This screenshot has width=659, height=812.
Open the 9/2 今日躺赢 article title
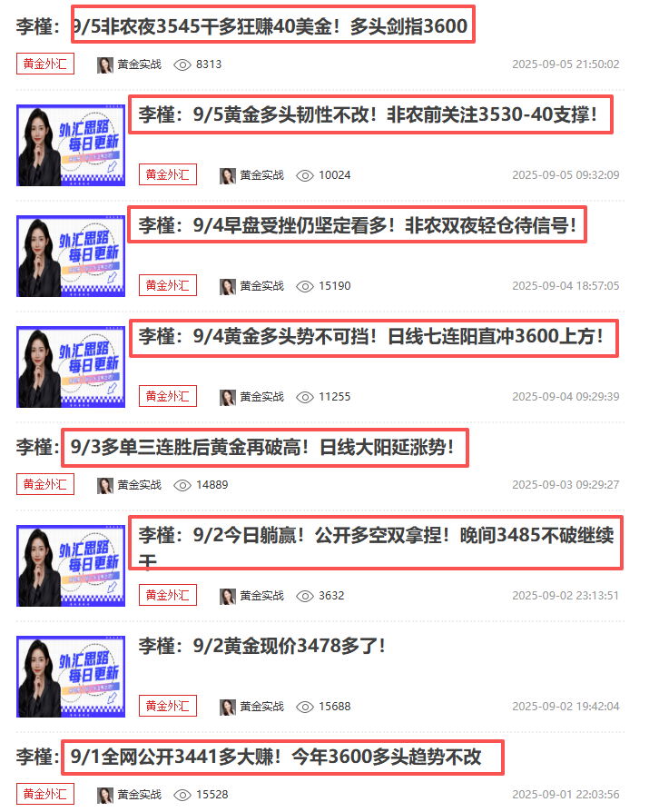[377, 546]
